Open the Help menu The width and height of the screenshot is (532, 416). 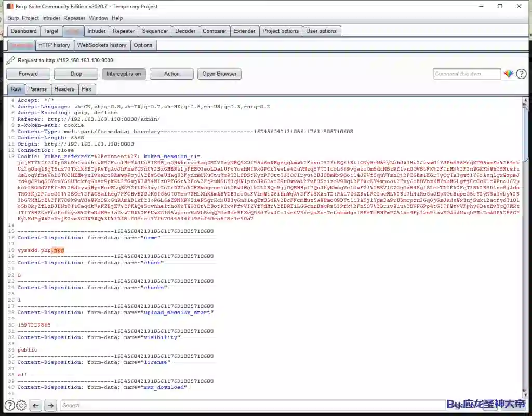117,18
